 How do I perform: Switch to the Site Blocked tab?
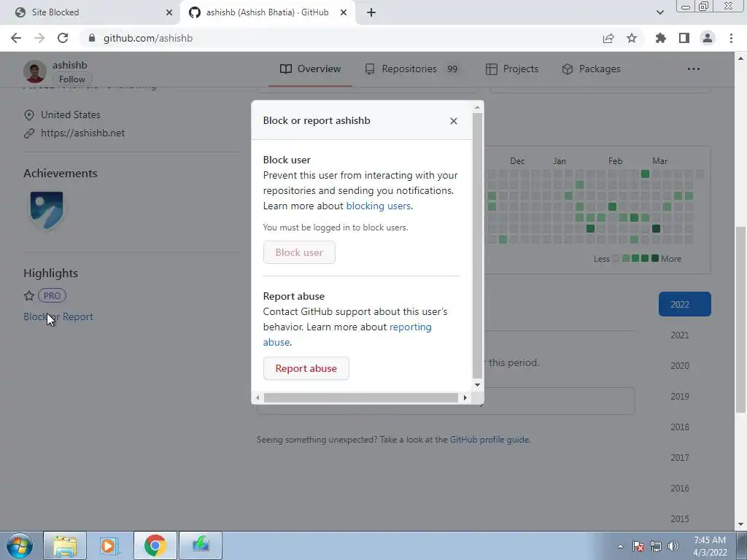pos(90,12)
